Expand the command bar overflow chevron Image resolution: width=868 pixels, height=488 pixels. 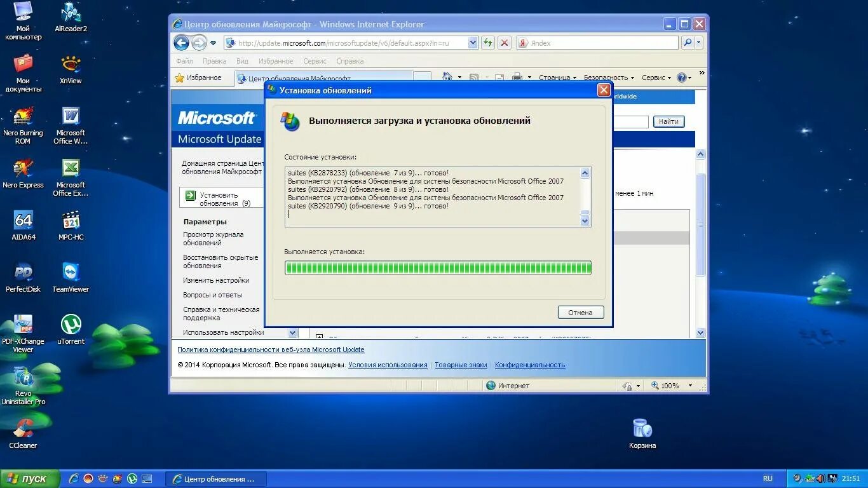coord(702,74)
